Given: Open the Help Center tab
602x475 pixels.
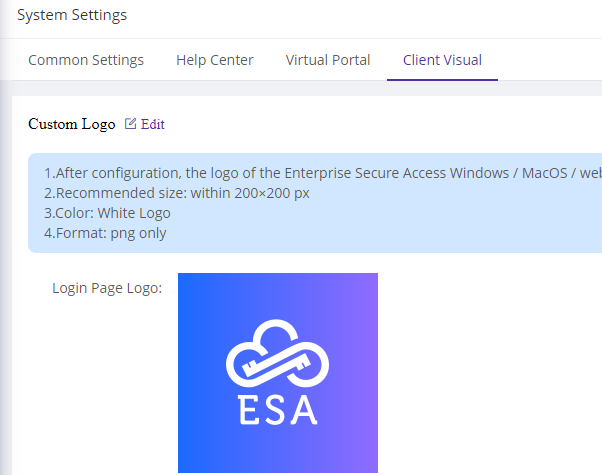Looking at the screenshot, I should click(x=215, y=60).
